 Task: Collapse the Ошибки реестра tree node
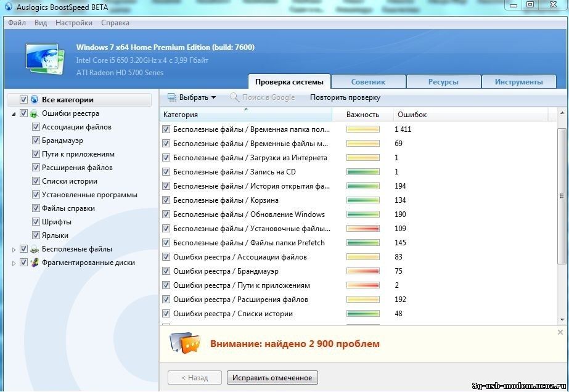pos(14,114)
